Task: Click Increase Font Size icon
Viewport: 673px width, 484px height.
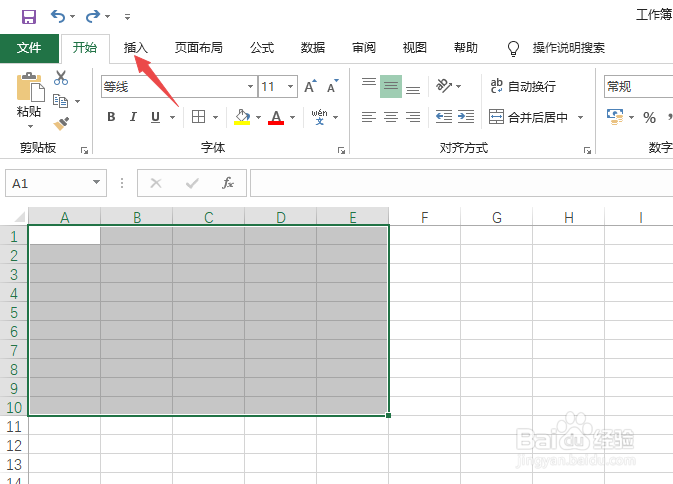Action: [x=310, y=86]
